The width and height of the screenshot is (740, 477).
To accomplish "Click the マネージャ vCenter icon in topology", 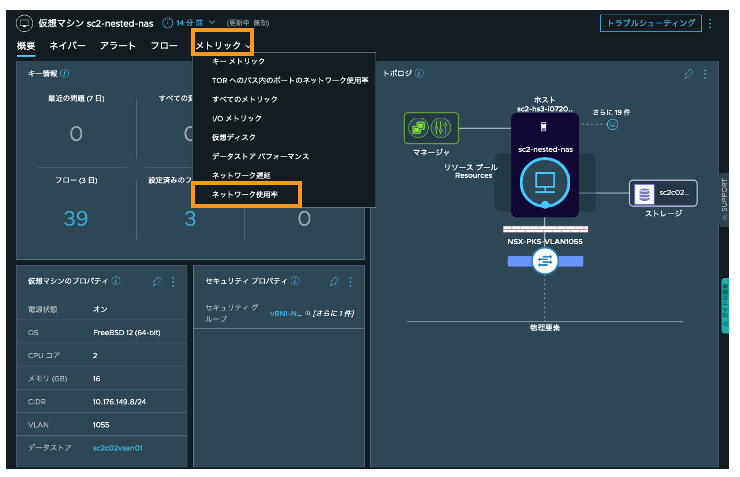I will [418, 128].
